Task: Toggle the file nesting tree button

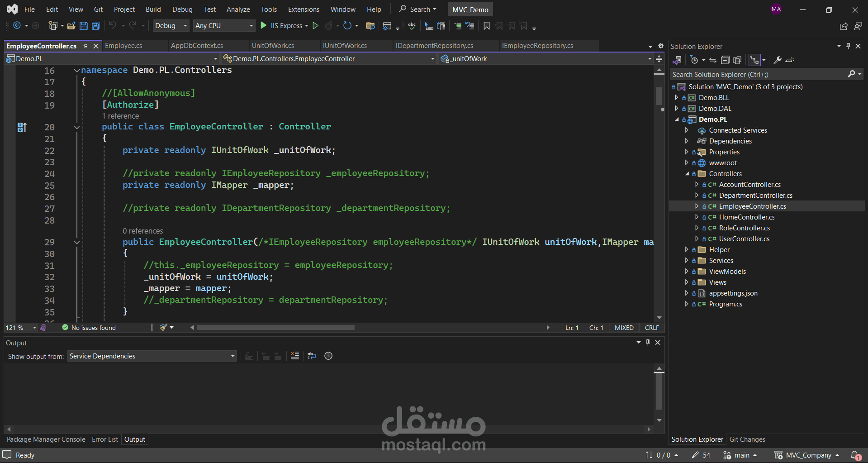Action: coord(754,60)
